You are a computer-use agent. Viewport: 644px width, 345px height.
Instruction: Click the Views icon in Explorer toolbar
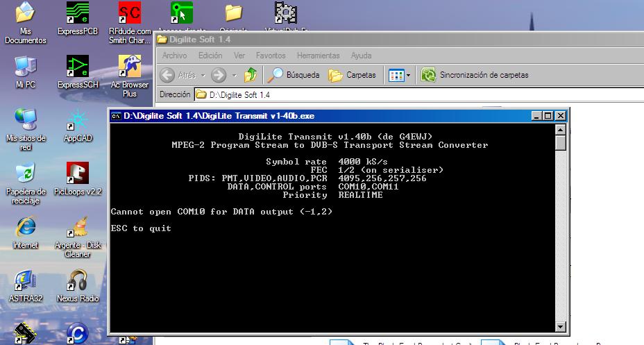click(396, 75)
